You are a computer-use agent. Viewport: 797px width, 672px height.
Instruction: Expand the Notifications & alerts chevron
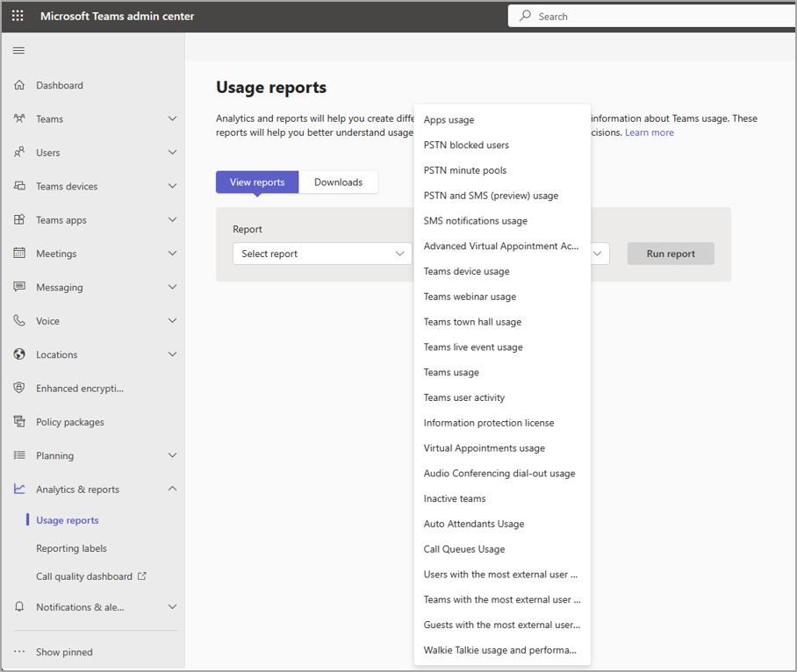tap(172, 606)
